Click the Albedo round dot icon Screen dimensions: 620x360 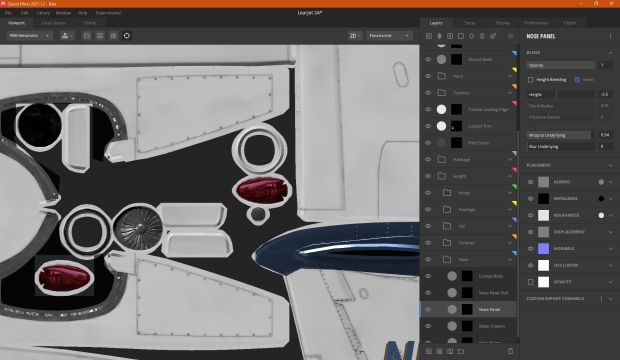coord(601,182)
